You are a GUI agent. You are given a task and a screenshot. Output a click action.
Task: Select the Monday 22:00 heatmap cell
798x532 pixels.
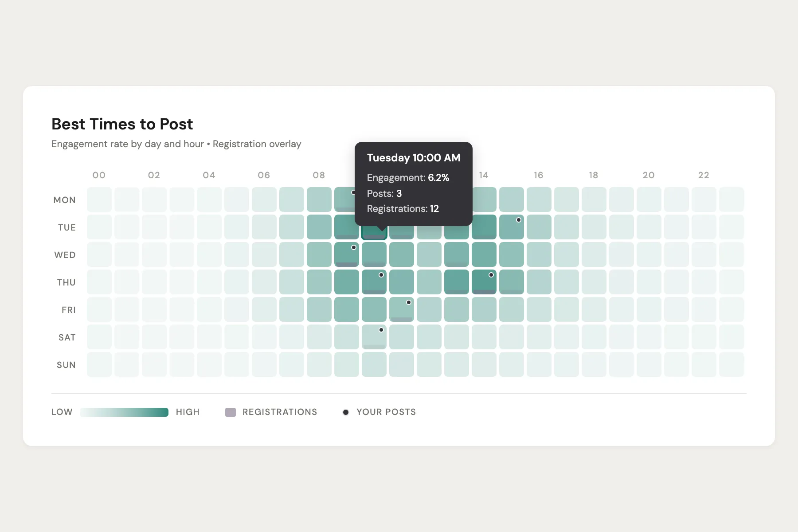pyautogui.click(x=704, y=199)
